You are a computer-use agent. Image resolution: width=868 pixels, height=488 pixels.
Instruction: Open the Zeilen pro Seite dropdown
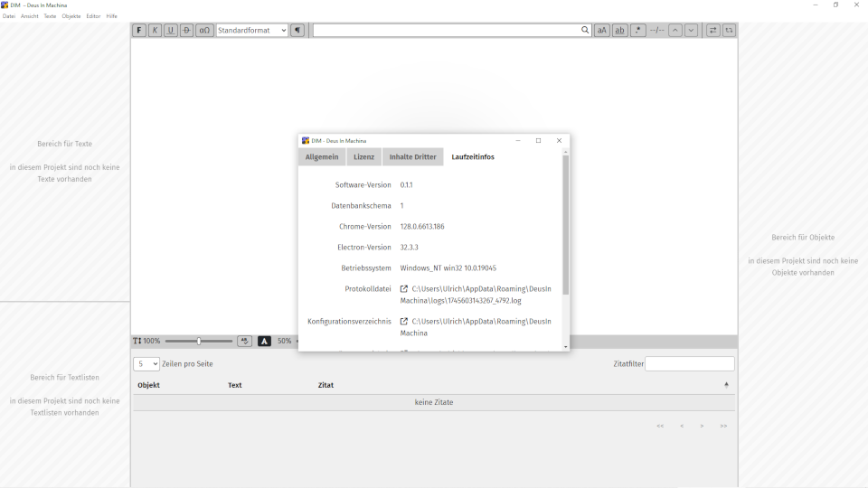(x=146, y=363)
